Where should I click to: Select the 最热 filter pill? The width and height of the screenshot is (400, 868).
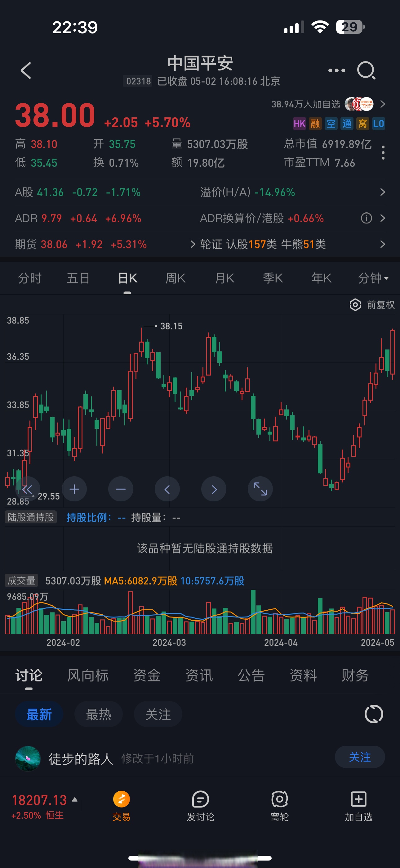(98, 714)
